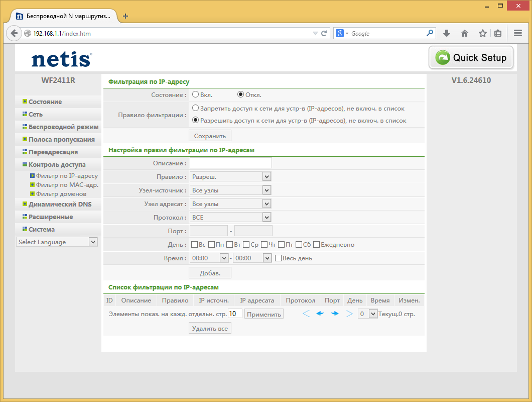Check the Пт day checkbox
This screenshot has width=532, height=402.
pos(281,244)
